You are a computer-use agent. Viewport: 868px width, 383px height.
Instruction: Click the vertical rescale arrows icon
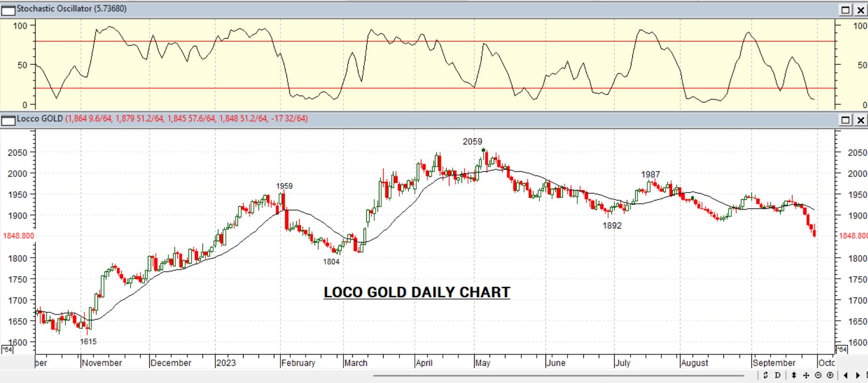(794, 375)
